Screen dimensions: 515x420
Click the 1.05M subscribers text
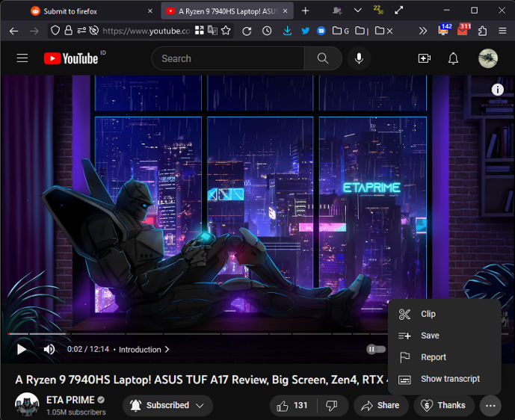pyautogui.click(x=76, y=412)
